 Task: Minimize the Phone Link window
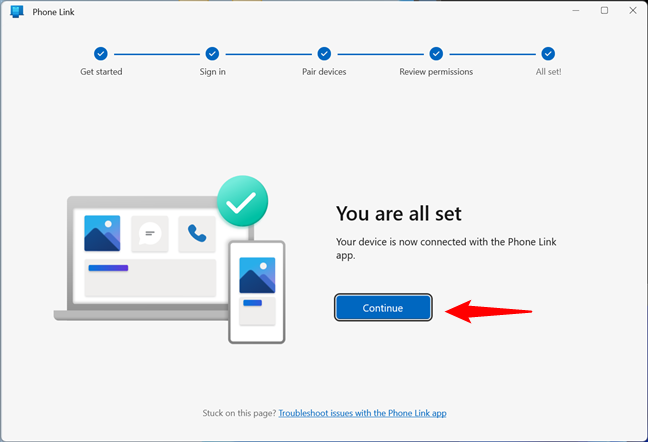point(576,11)
